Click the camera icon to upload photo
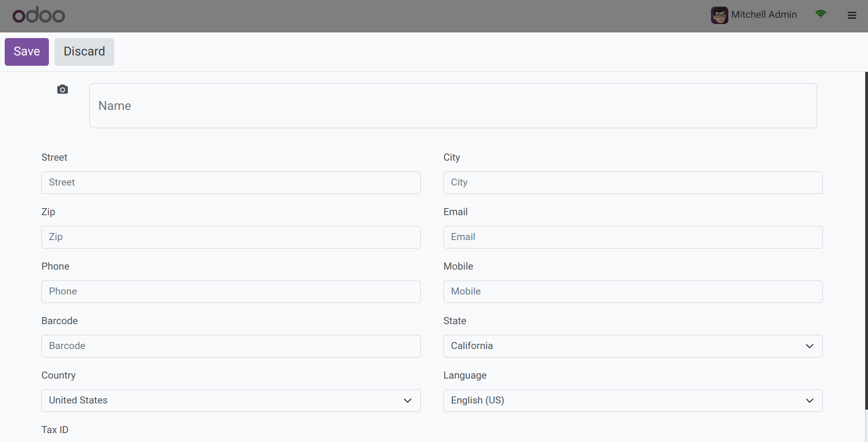The width and height of the screenshot is (868, 442). coord(63,89)
